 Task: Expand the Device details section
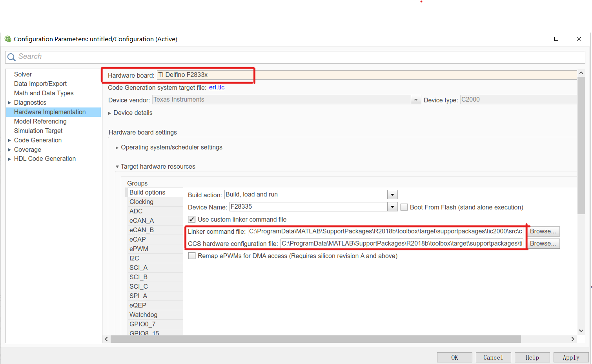pos(110,113)
